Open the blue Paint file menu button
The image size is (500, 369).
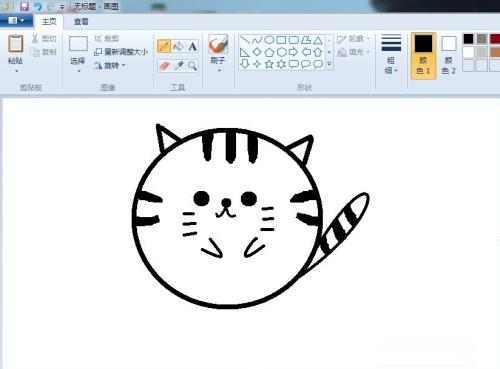pos(16,21)
